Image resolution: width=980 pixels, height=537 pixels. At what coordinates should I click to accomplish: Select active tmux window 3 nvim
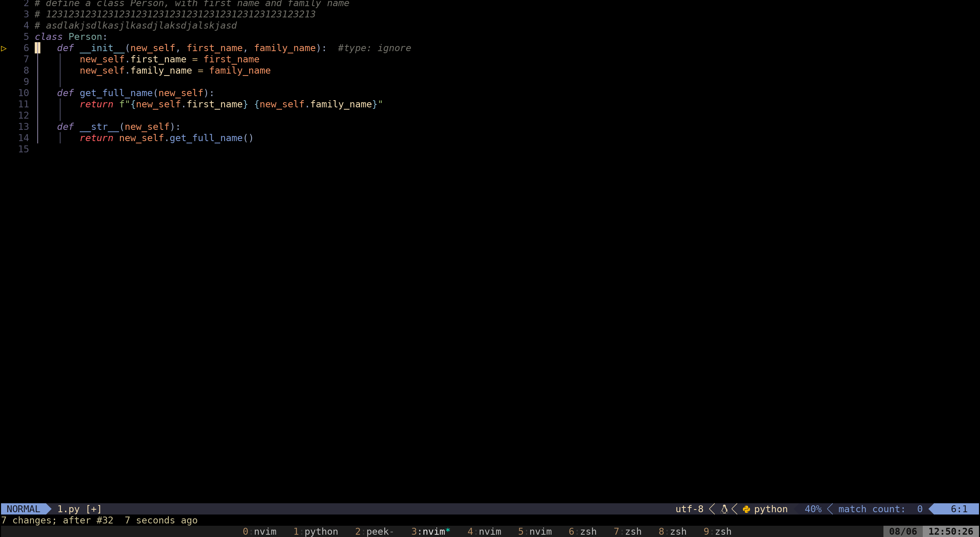point(430,531)
